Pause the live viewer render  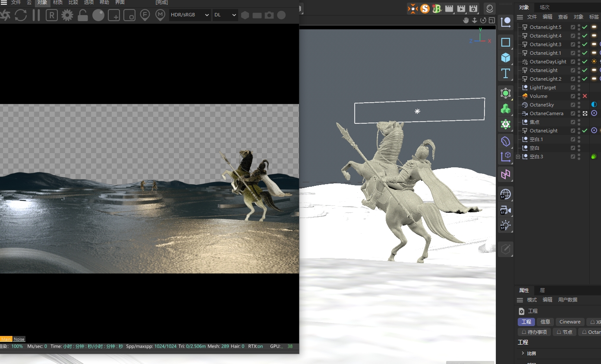pyautogui.click(x=36, y=15)
